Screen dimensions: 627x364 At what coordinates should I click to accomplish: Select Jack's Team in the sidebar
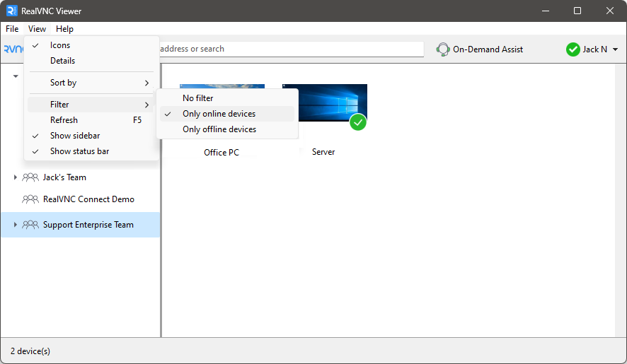tap(64, 177)
